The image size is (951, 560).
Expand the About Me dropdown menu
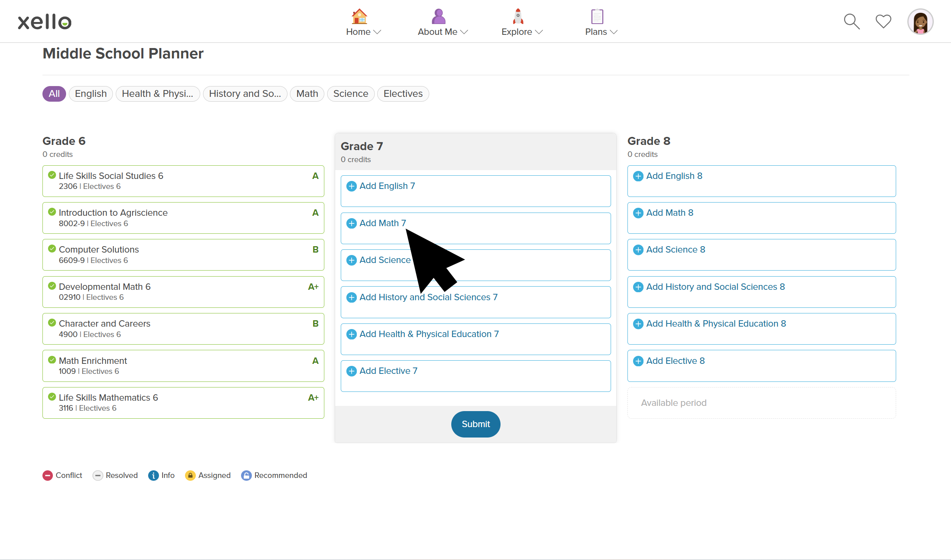(x=442, y=32)
